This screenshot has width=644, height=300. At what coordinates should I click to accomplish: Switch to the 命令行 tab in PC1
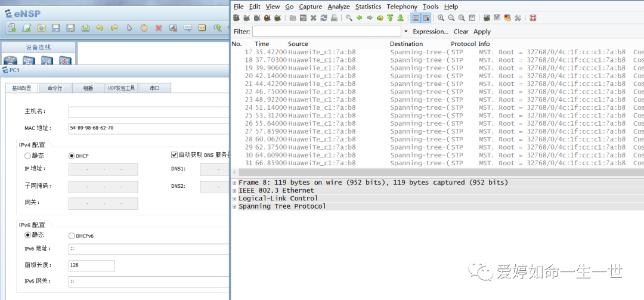[x=55, y=88]
